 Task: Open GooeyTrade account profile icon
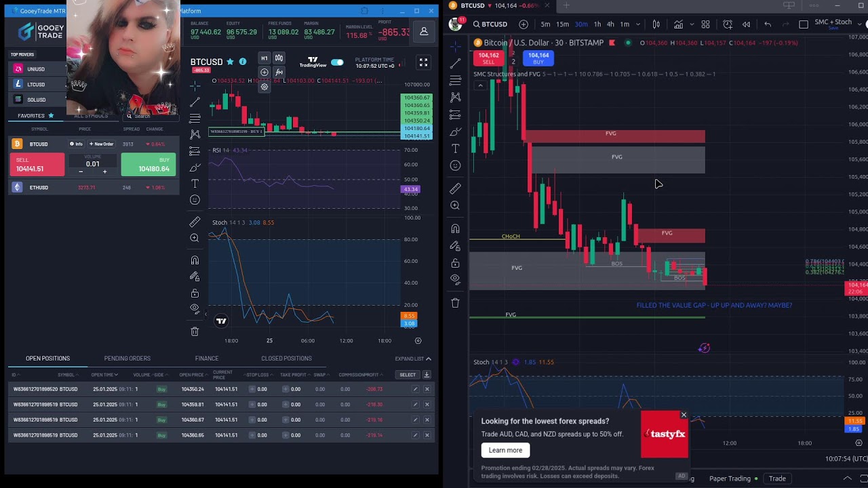(x=424, y=31)
